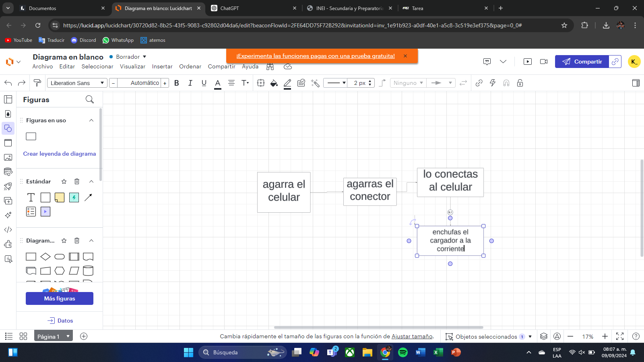Toggle italic text style
644x362 pixels.
[x=190, y=83]
